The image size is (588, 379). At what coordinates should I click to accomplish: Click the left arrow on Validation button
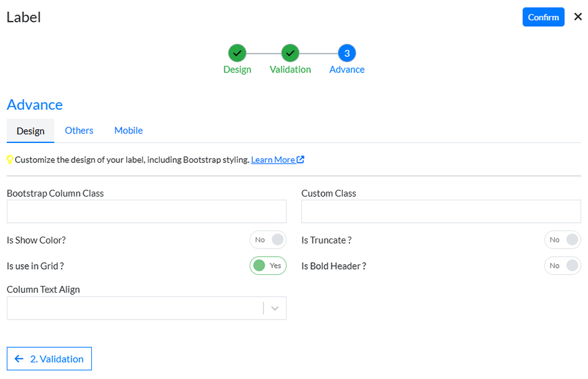19,359
